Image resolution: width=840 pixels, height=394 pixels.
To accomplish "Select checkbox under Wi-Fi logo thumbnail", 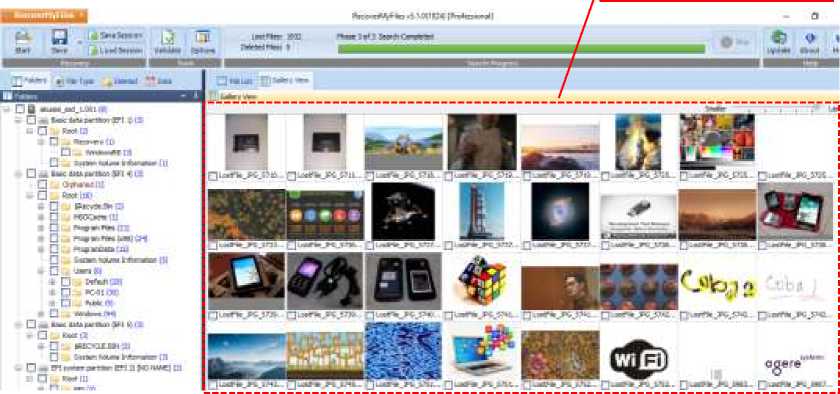I will click(605, 384).
